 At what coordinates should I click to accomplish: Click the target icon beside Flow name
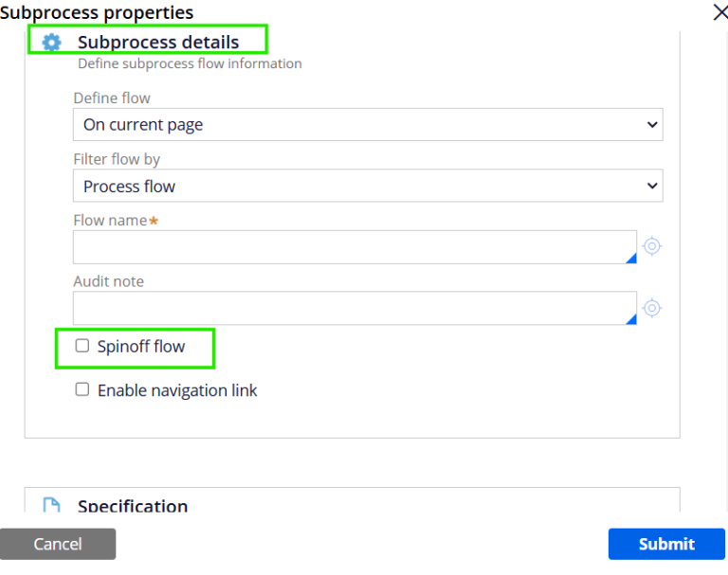pyautogui.click(x=652, y=246)
